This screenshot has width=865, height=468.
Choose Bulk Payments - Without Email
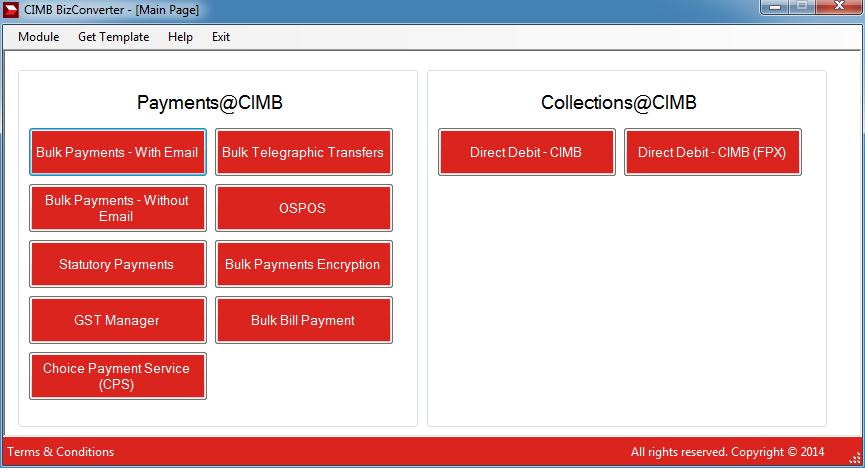[x=118, y=208]
